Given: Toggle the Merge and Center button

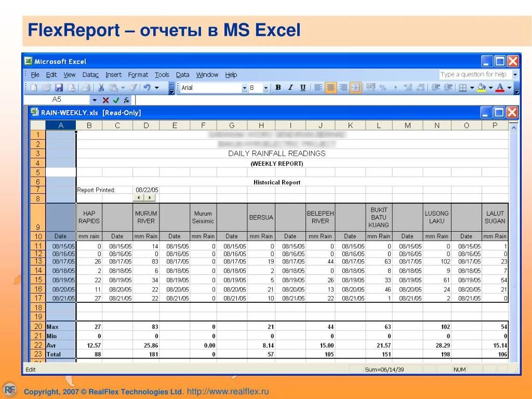Looking at the screenshot, I should pos(355,87).
